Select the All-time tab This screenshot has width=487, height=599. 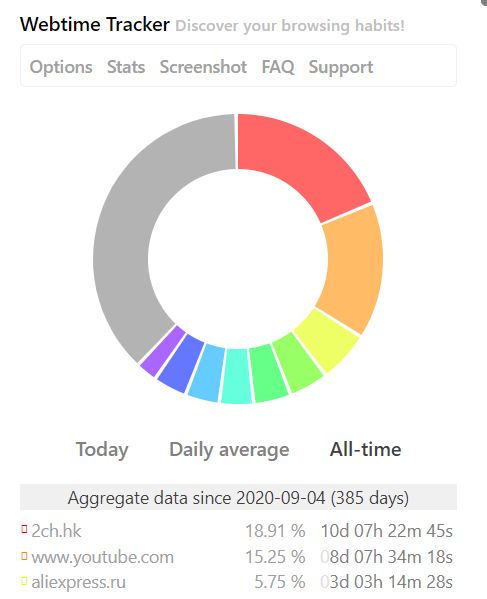coord(366,449)
